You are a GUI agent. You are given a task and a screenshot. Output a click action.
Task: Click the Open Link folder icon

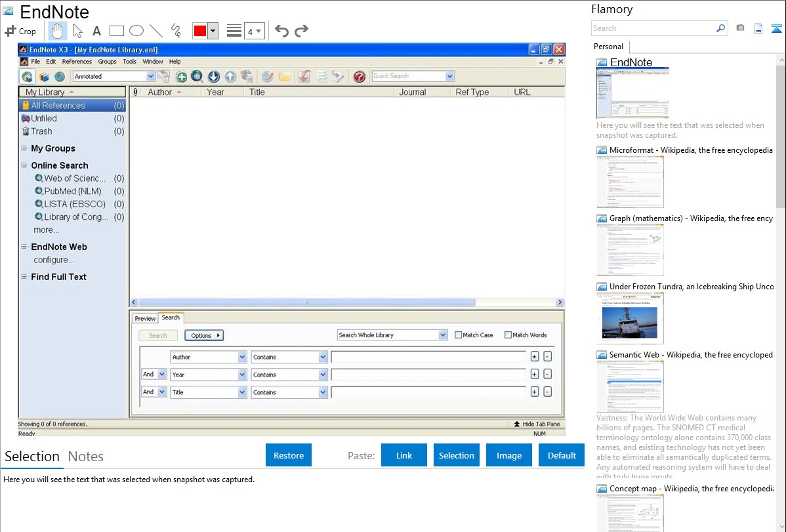click(284, 76)
